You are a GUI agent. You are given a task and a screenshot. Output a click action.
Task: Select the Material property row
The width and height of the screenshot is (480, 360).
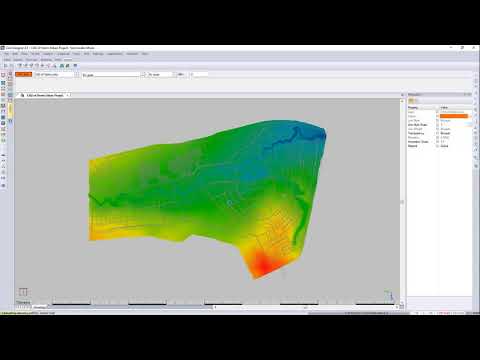(x=439, y=146)
